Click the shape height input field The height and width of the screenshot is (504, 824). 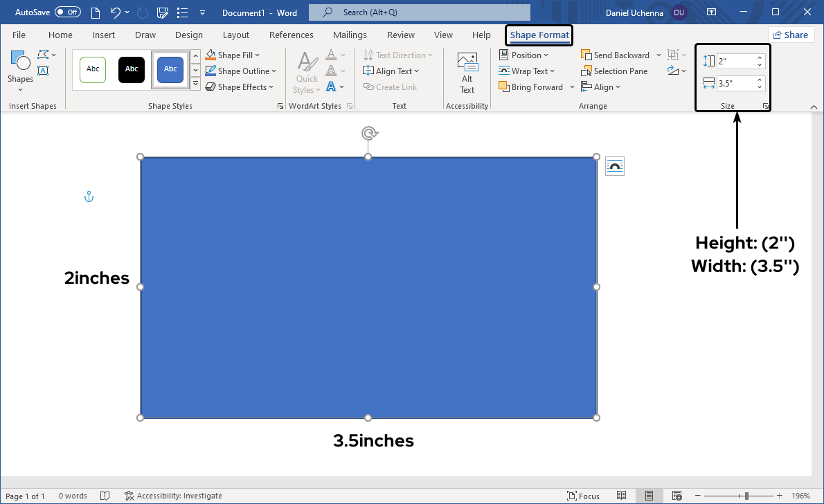tap(736, 62)
